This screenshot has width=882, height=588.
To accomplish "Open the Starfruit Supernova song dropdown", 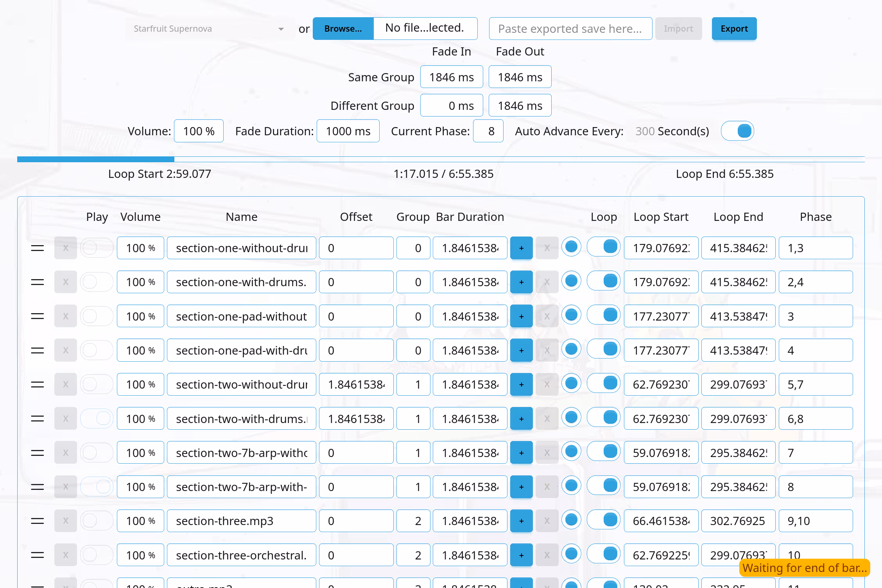I will [x=210, y=29].
